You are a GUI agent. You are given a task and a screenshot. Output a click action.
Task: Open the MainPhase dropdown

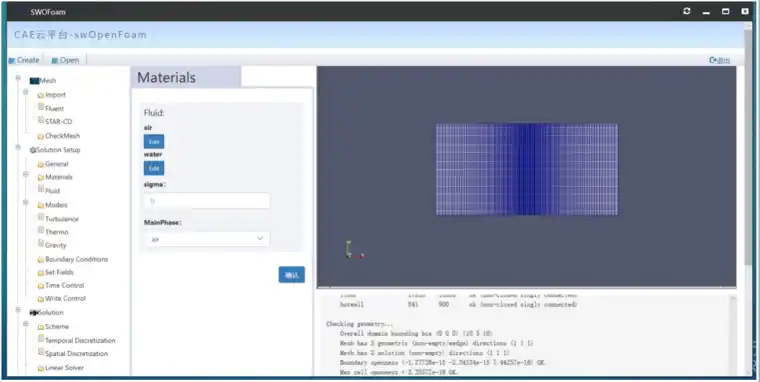[x=207, y=239]
